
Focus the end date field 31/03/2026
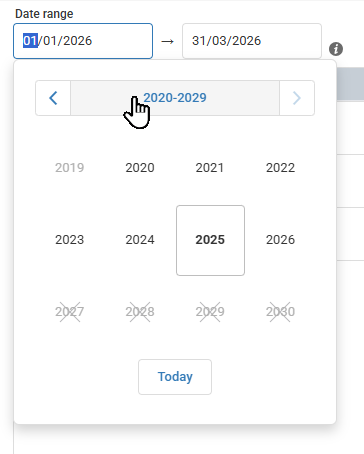click(x=252, y=41)
